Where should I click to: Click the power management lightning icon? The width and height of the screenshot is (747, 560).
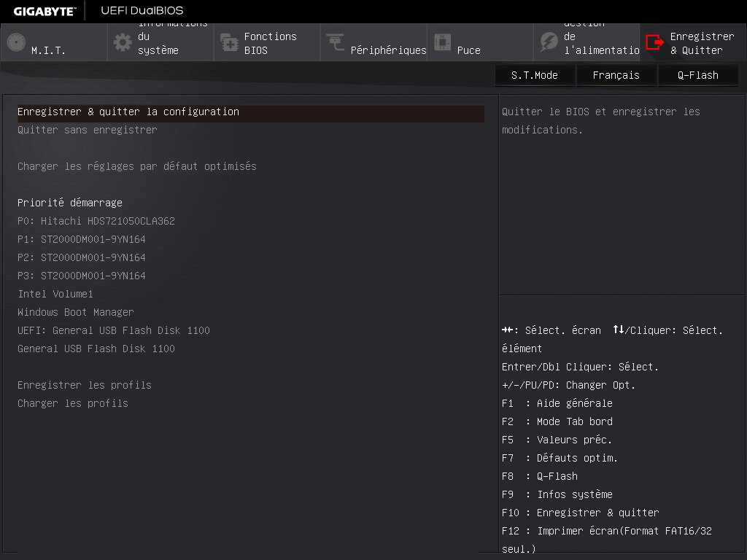[x=549, y=42]
